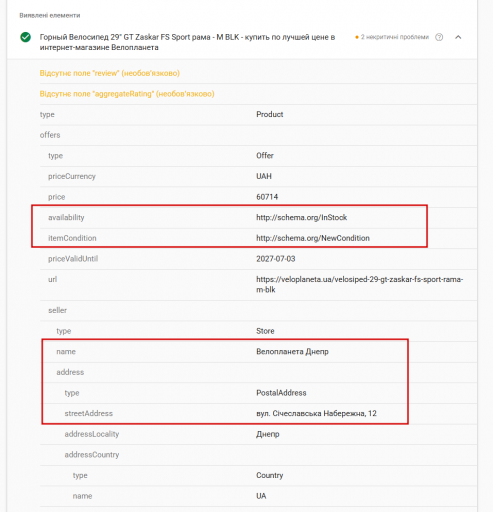The height and width of the screenshot is (512, 493).
Task: Click the green checkmark valid status icon
Action: coord(25,37)
